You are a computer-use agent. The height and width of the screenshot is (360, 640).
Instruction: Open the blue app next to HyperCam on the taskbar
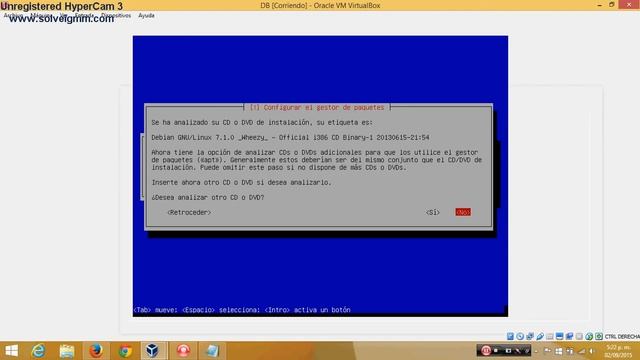tap(212, 351)
